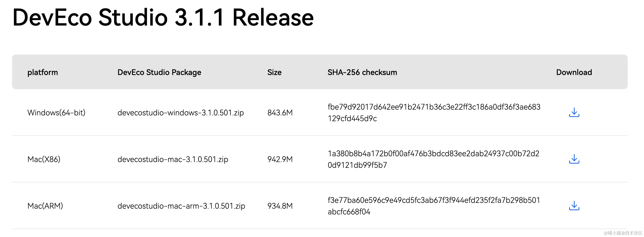The height and width of the screenshot is (237, 644).
Task: Select the Mac(ARM) platform cell
Action: [45, 206]
